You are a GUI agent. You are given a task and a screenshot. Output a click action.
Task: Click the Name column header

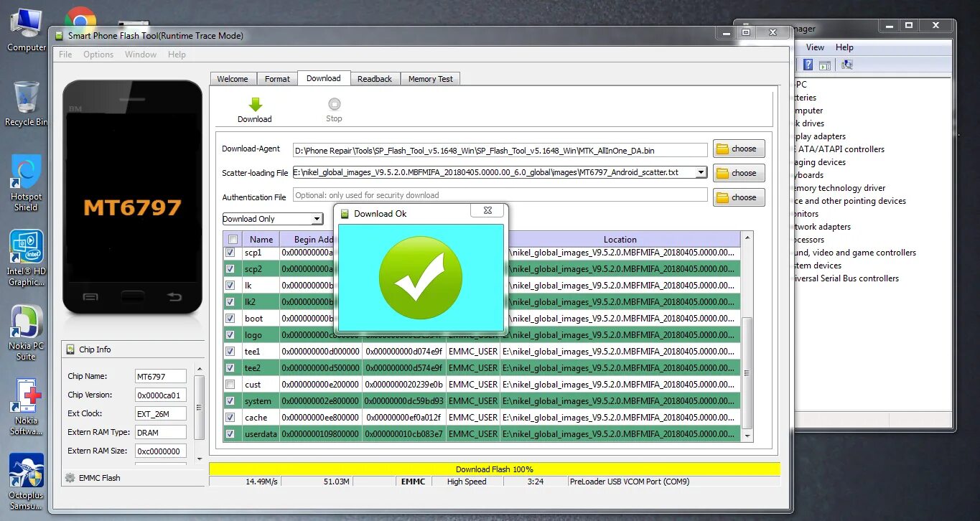(x=261, y=240)
